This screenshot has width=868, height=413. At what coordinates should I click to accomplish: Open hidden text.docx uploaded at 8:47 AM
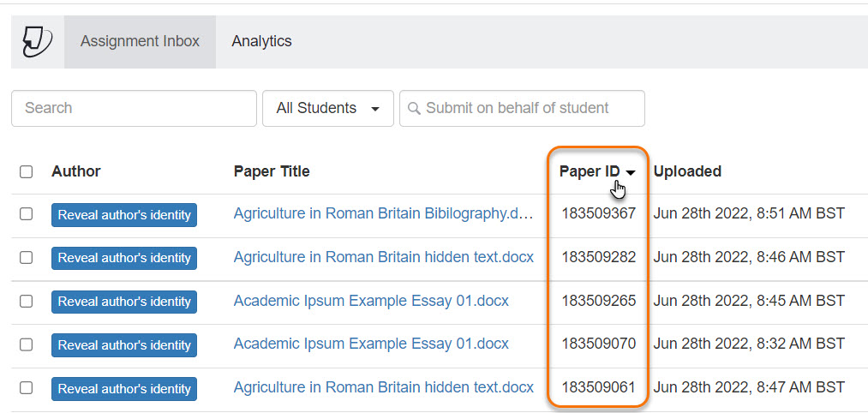[384, 387]
